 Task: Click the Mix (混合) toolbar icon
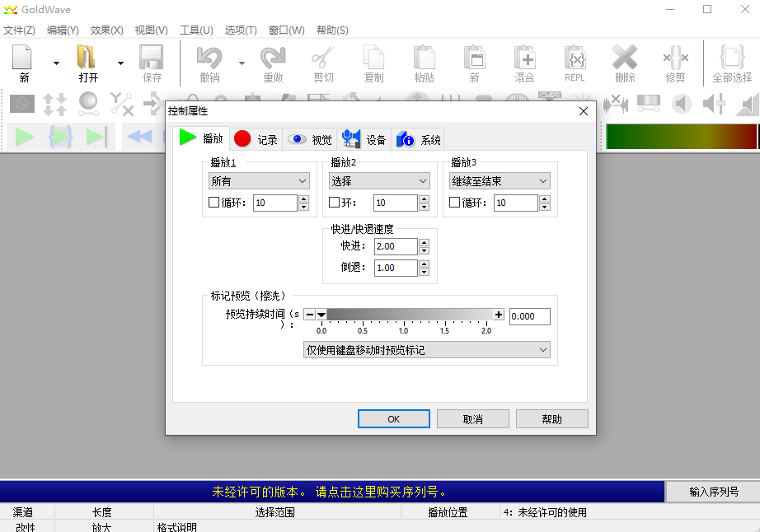pyautogui.click(x=524, y=58)
